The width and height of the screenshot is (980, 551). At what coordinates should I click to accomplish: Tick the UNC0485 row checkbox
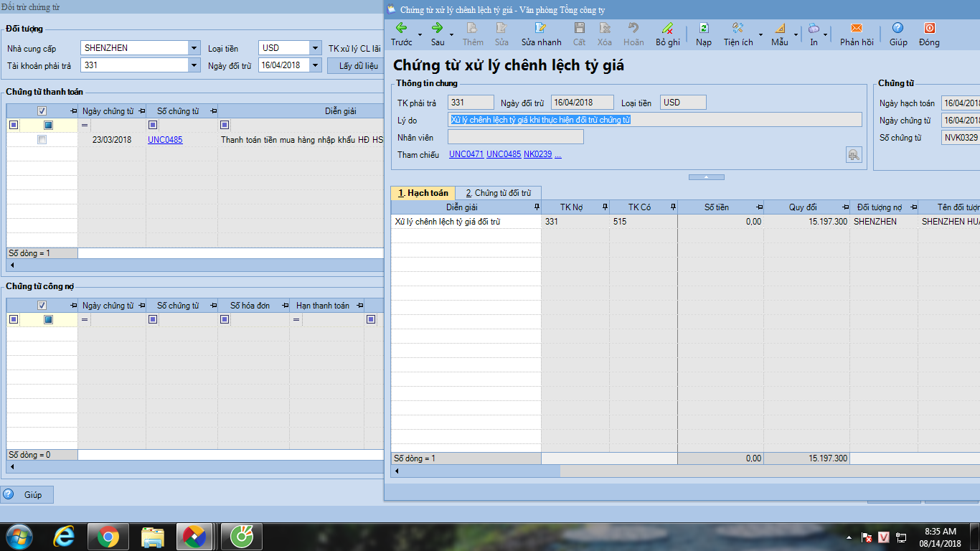[42, 140]
